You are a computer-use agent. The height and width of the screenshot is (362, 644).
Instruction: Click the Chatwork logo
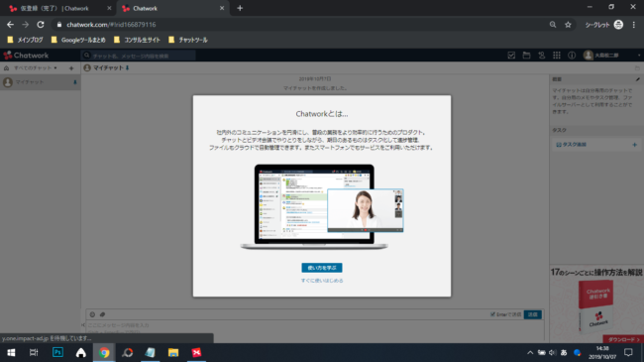point(26,56)
